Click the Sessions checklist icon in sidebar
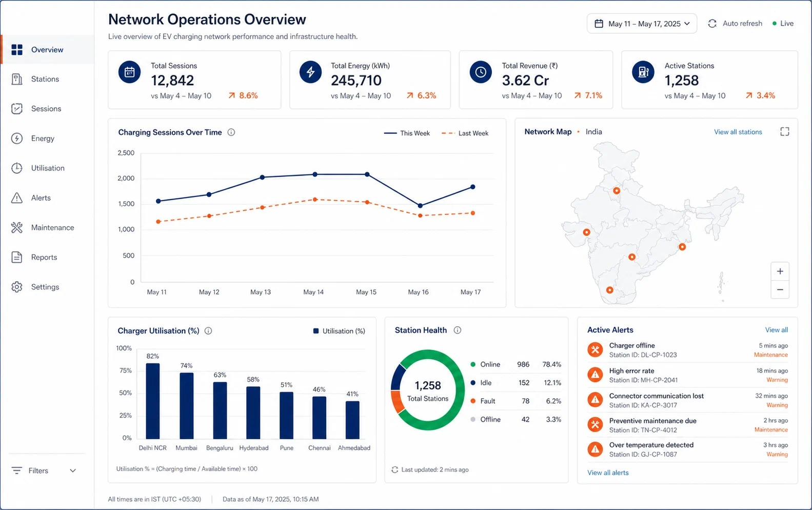The image size is (812, 510). pyautogui.click(x=17, y=109)
